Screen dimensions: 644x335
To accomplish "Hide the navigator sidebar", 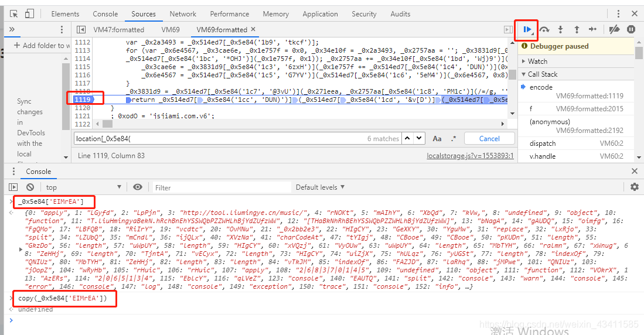I will pyautogui.click(x=81, y=29).
